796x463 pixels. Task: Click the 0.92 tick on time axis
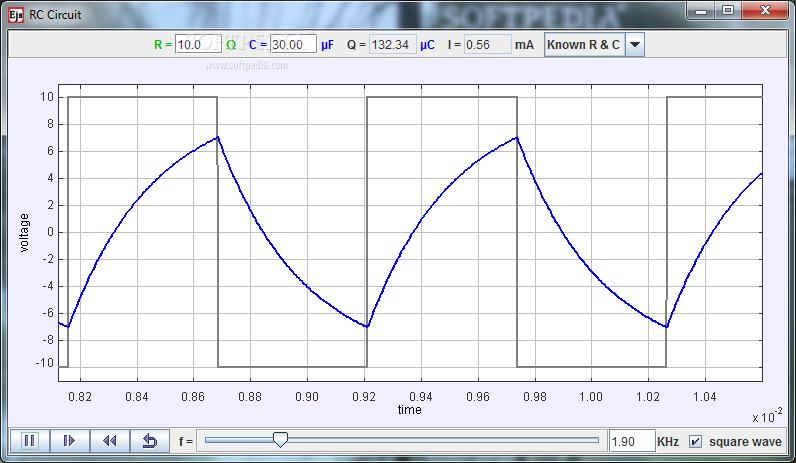pyautogui.click(x=364, y=396)
